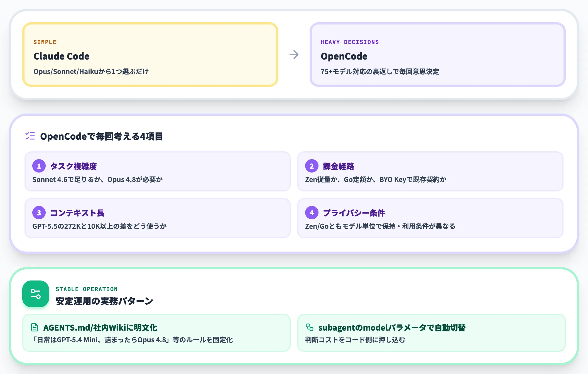The width and height of the screenshot is (588, 374).
Task: Click 判断コストをコード側に押し込む text
Action: pyautogui.click(x=355, y=340)
